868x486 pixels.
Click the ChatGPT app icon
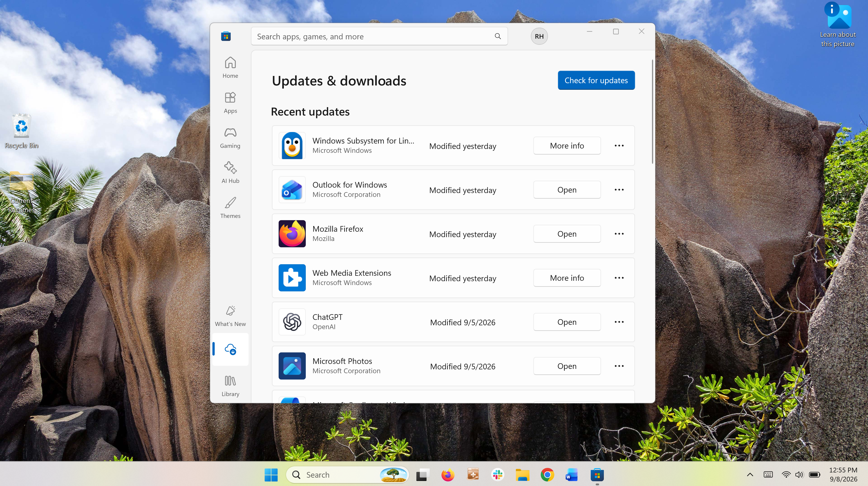292,322
